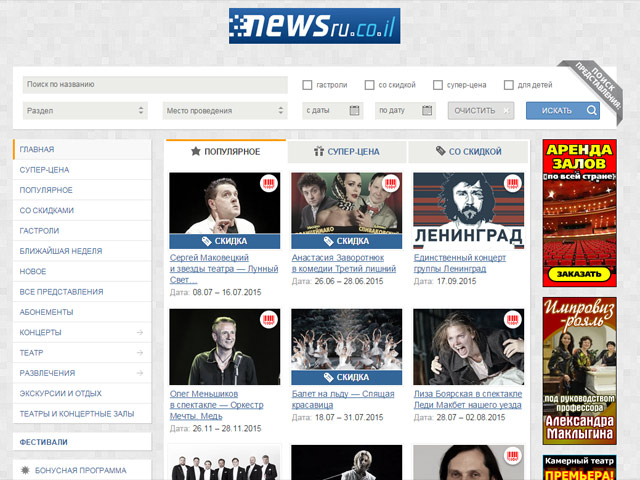640x480 pixels.
Task: Select НОВОЕ in left menu
Action: [82, 271]
